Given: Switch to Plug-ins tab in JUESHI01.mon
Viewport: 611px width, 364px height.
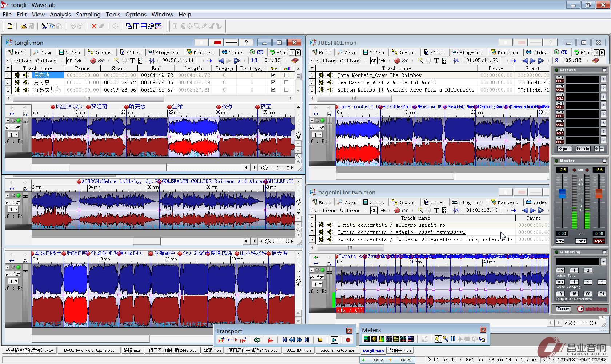Looking at the screenshot, I should coord(467,52).
